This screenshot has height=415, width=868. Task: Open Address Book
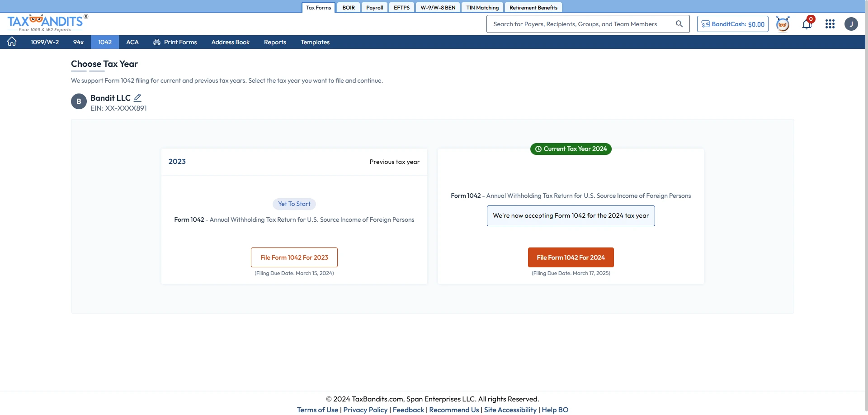point(231,42)
